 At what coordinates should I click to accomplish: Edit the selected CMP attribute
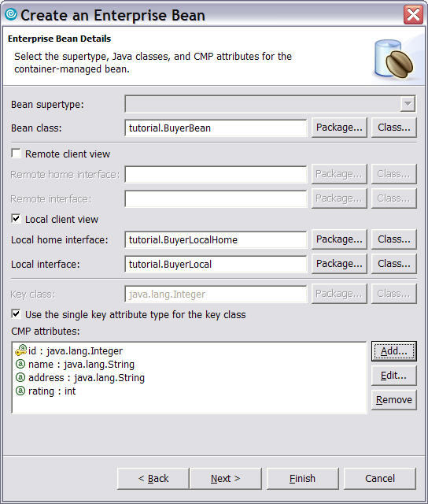394,376
